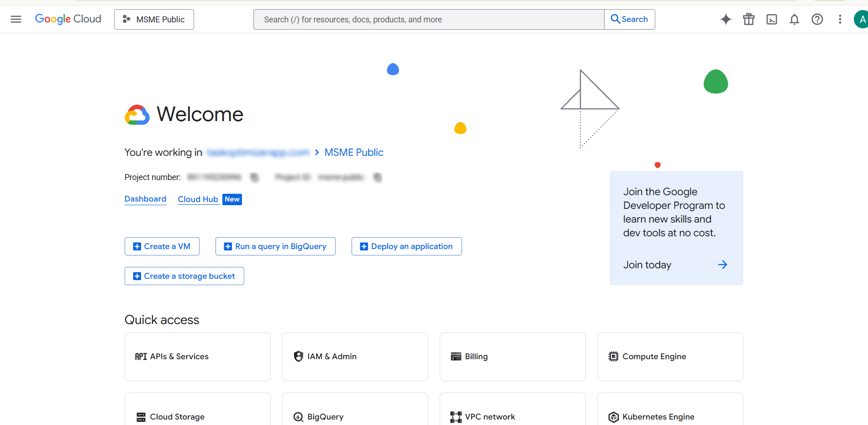
Task: Activate the Cloud Shell terminal icon
Action: click(x=772, y=19)
